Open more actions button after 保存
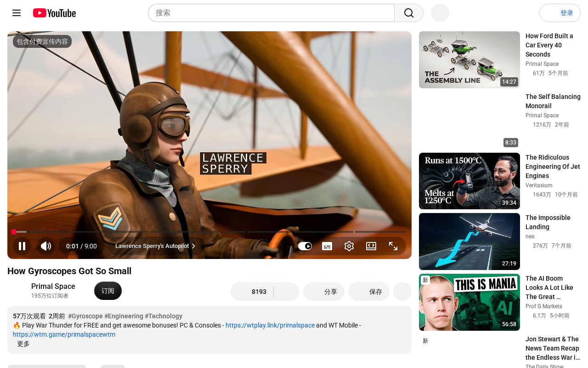588x368 pixels. click(402, 292)
